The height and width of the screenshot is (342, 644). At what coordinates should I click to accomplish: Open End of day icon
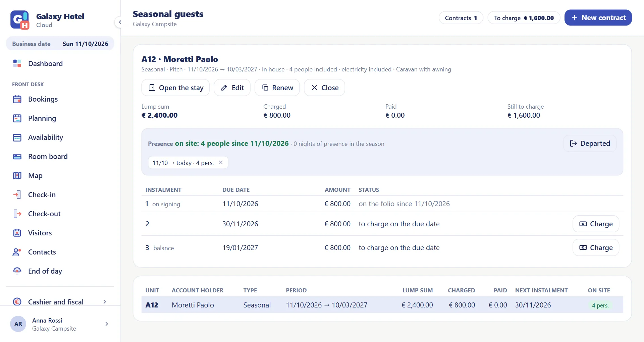click(x=17, y=271)
